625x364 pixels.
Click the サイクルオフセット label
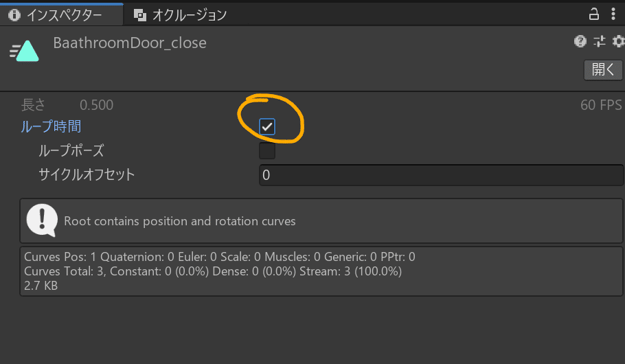(x=87, y=174)
